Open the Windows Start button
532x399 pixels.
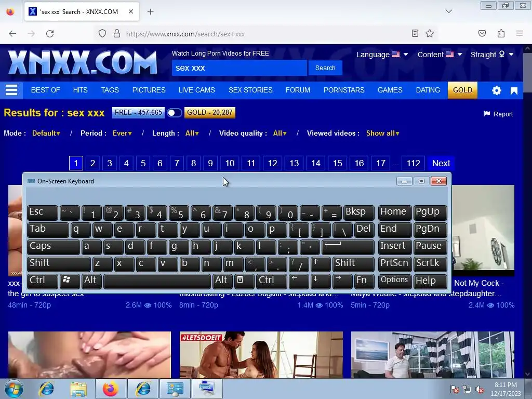(14, 389)
